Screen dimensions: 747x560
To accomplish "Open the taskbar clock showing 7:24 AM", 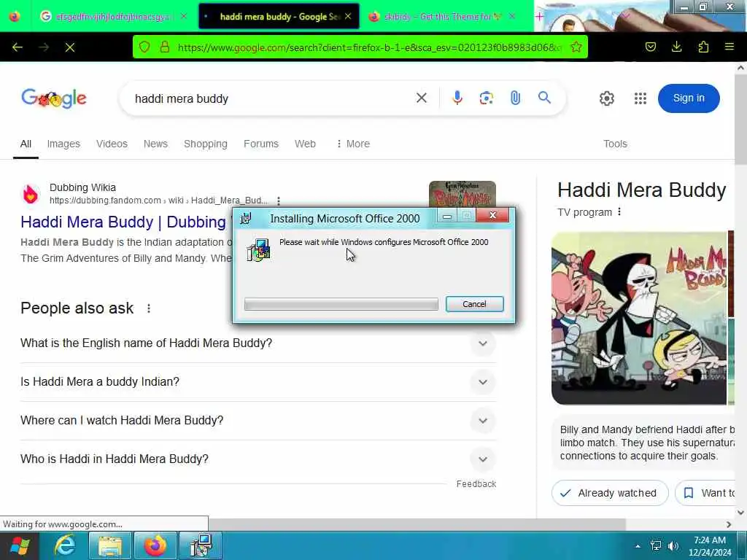I will 709,546.
